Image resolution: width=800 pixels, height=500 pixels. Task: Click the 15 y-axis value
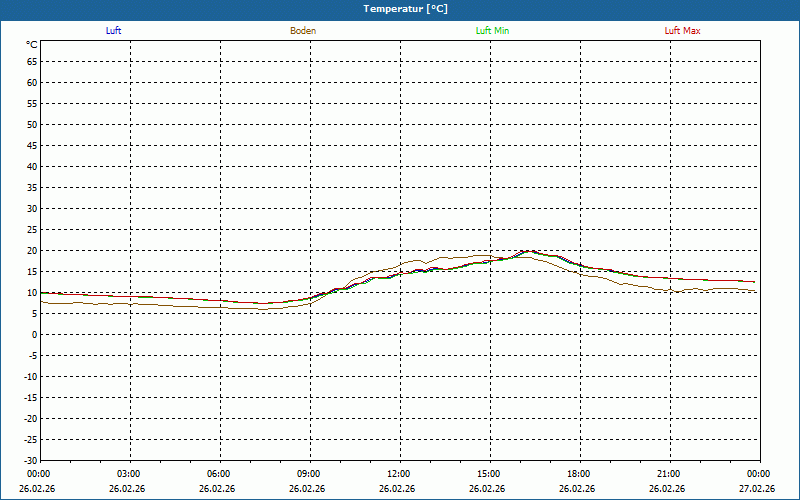click(32, 272)
